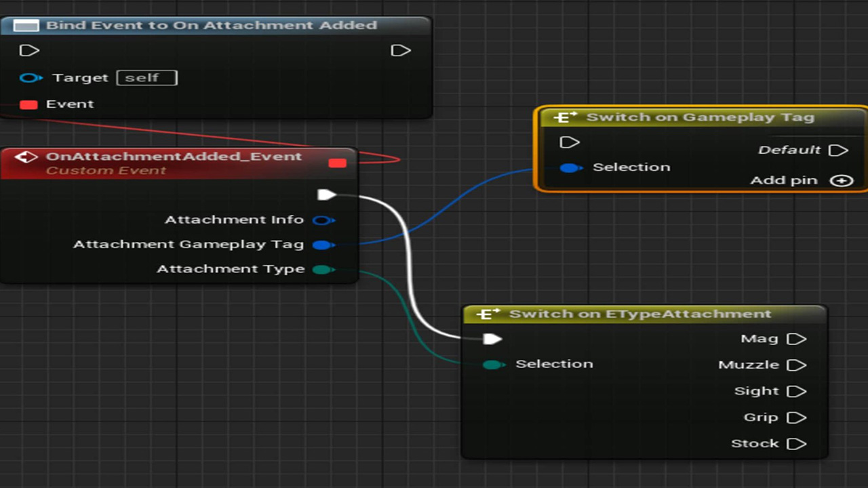The width and height of the screenshot is (868, 488).
Task: Click the Attachment Gameplay Tag output pin
Action: click(323, 245)
